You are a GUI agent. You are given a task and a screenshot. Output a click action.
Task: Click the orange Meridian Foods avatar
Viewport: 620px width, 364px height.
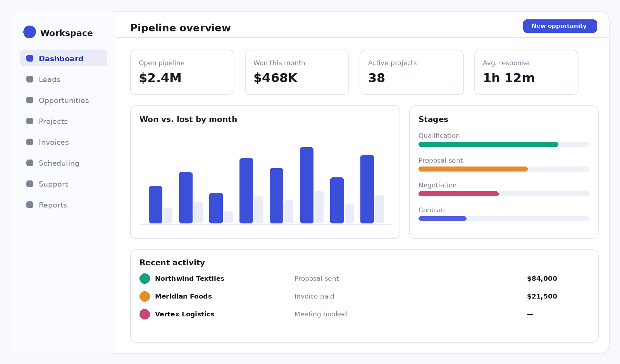coord(145,296)
